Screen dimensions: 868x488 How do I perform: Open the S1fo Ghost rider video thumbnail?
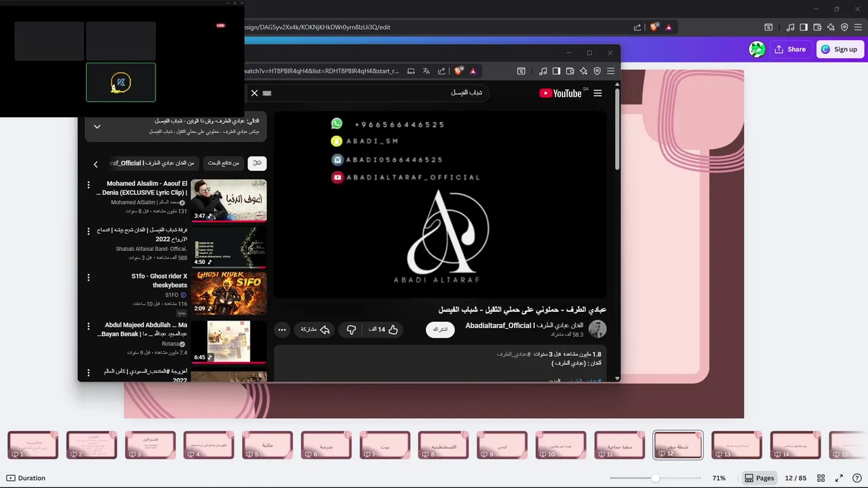[x=229, y=293]
